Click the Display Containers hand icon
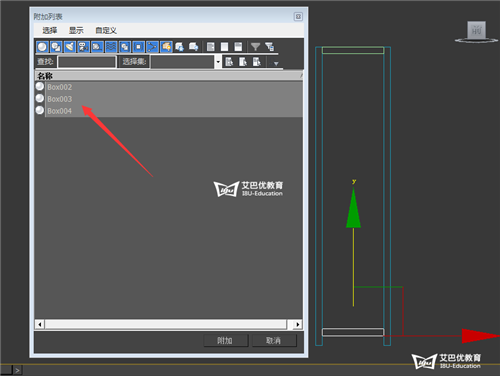500x376 pixels. pyautogui.click(x=166, y=47)
